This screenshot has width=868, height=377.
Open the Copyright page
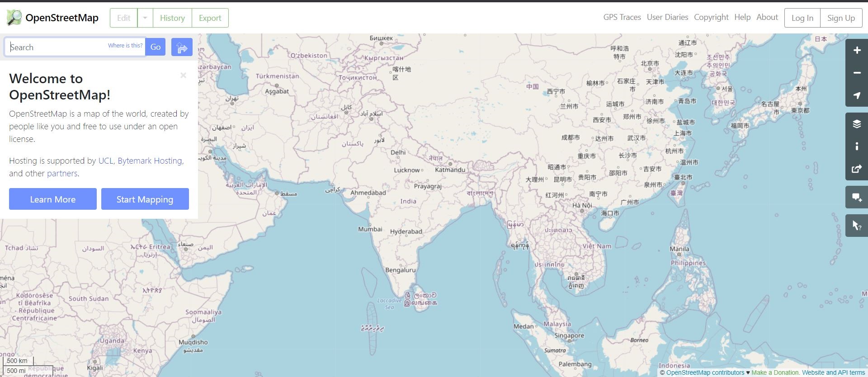point(711,17)
